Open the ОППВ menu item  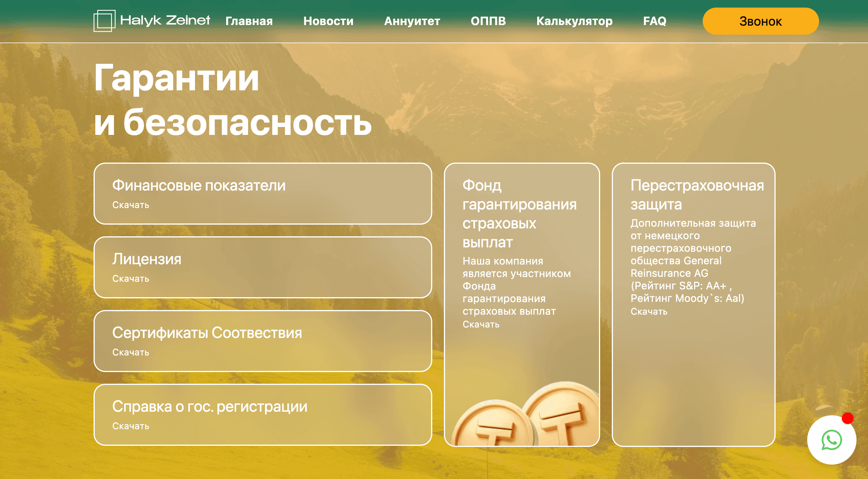(x=488, y=21)
